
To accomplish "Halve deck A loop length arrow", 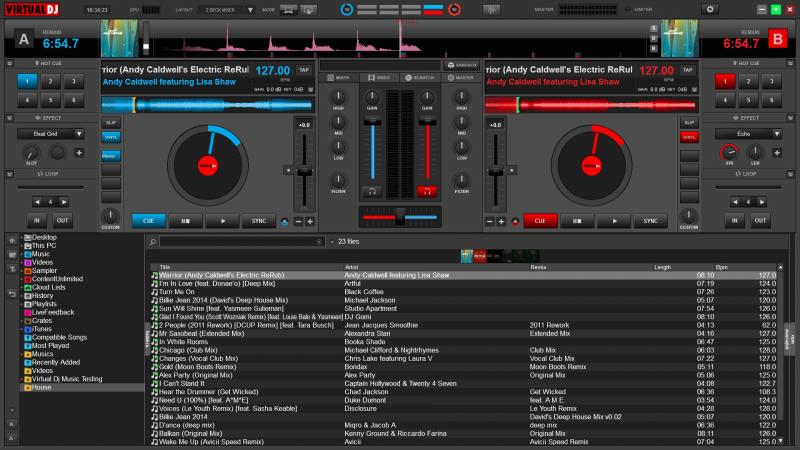I will click(37, 202).
